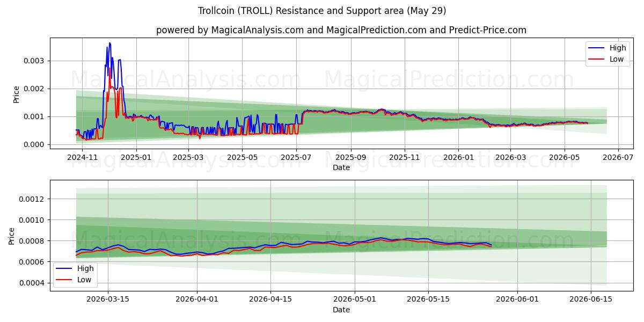The image size is (644, 322).
Task: Click the '2025-03' x-axis tick label
Action: [188, 157]
